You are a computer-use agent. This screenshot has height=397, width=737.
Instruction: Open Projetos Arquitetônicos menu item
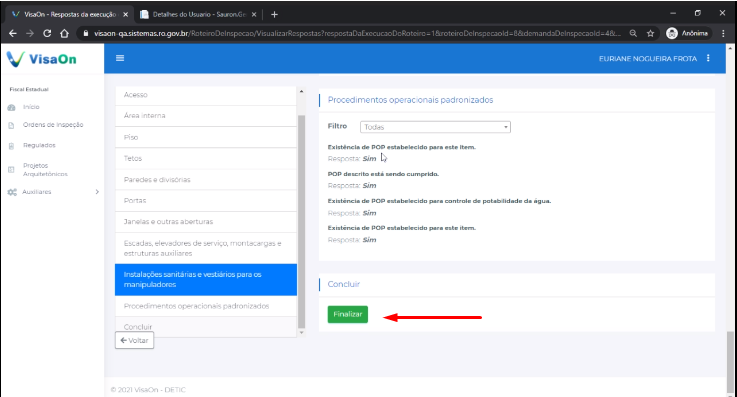[45, 170]
